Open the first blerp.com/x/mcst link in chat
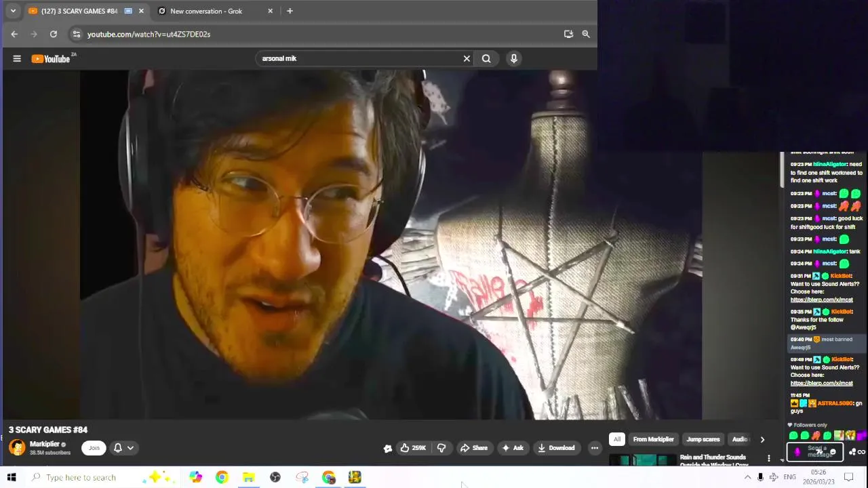Screen dimensions: 868x488 pyautogui.click(x=821, y=300)
